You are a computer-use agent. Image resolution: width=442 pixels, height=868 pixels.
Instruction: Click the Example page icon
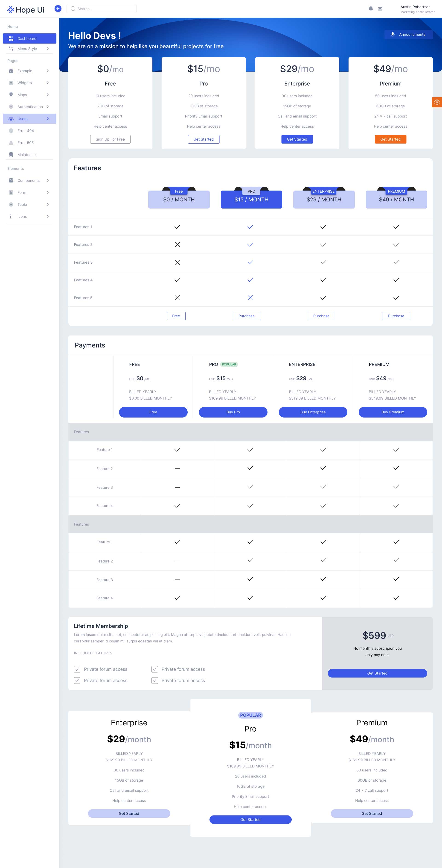[x=11, y=71]
